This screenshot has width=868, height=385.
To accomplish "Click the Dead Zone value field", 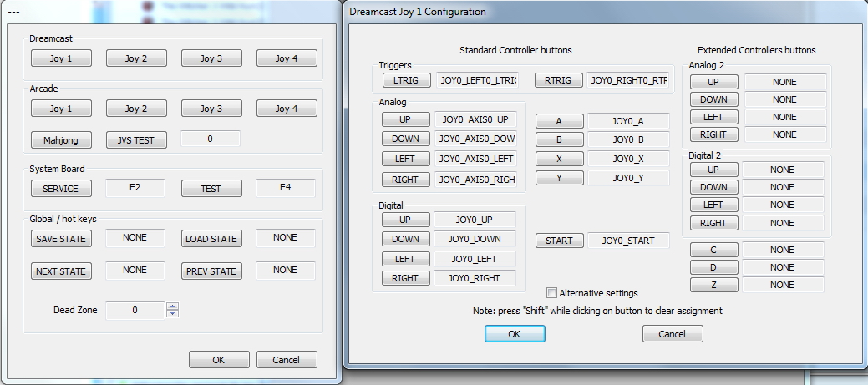I will [x=135, y=311].
